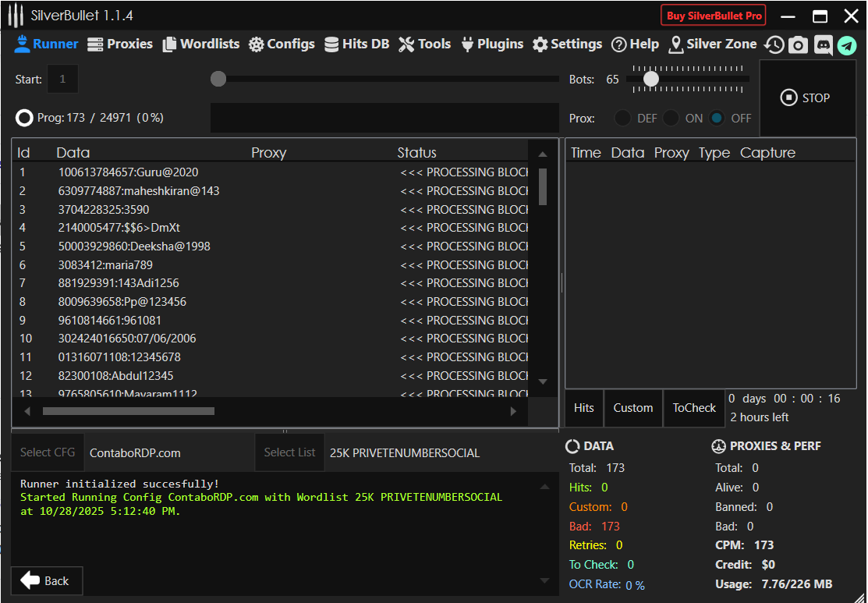
Task: Select row 100613784657:Guru@2020
Action: 270,172
